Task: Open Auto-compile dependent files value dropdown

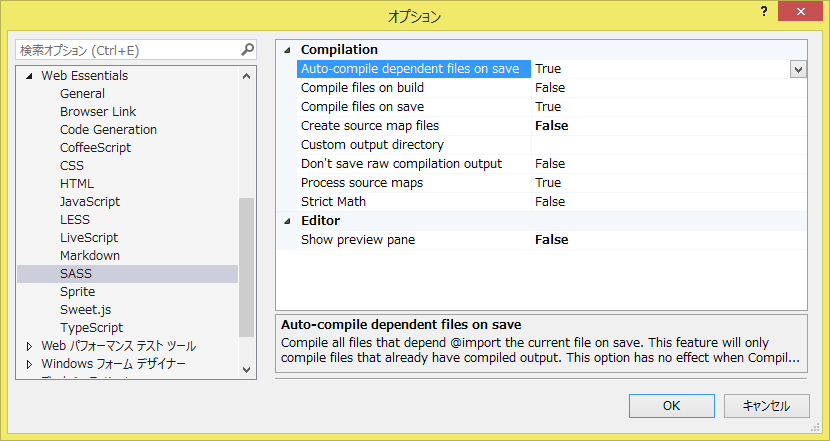Action: tap(798, 69)
